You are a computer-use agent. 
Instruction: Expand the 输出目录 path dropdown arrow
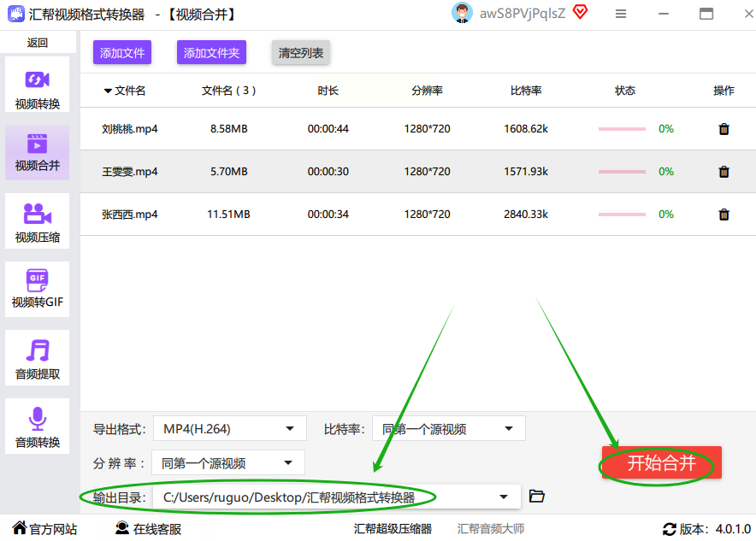point(504,497)
